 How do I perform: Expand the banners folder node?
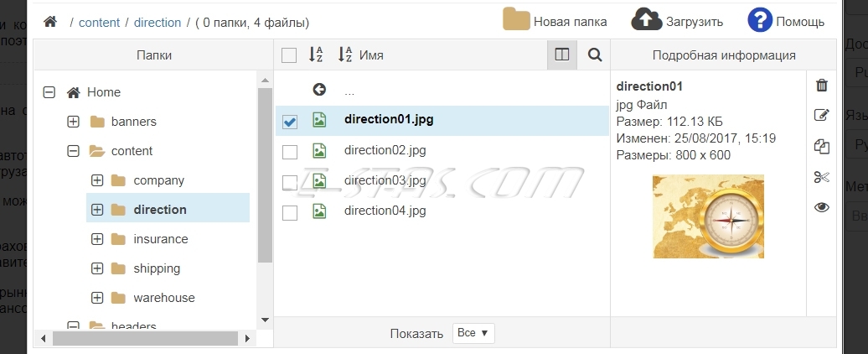tap(73, 122)
